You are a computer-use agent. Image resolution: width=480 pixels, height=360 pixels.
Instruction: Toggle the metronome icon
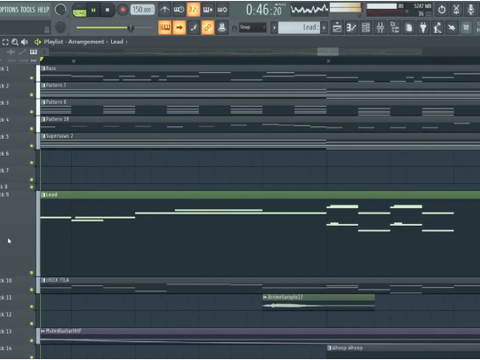coord(164,10)
